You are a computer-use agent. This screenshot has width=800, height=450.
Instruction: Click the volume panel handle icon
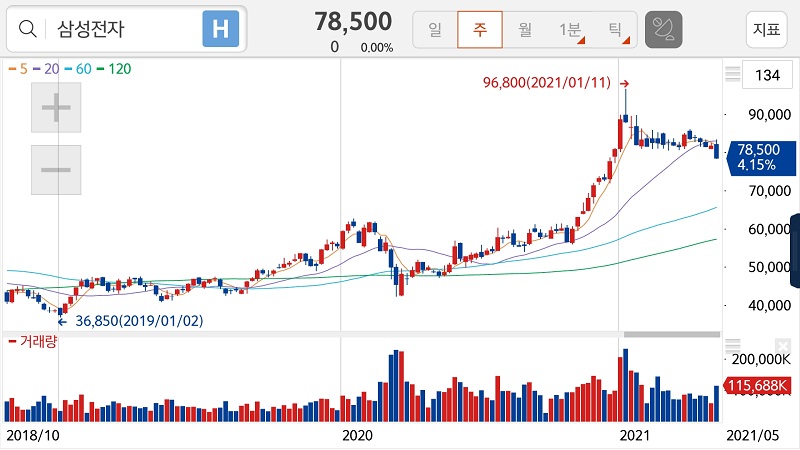point(733,345)
